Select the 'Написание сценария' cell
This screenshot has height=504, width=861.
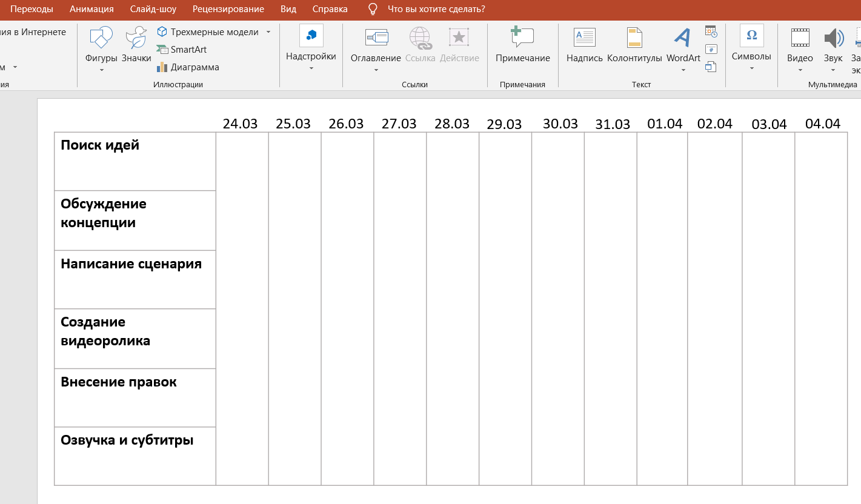pos(135,280)
